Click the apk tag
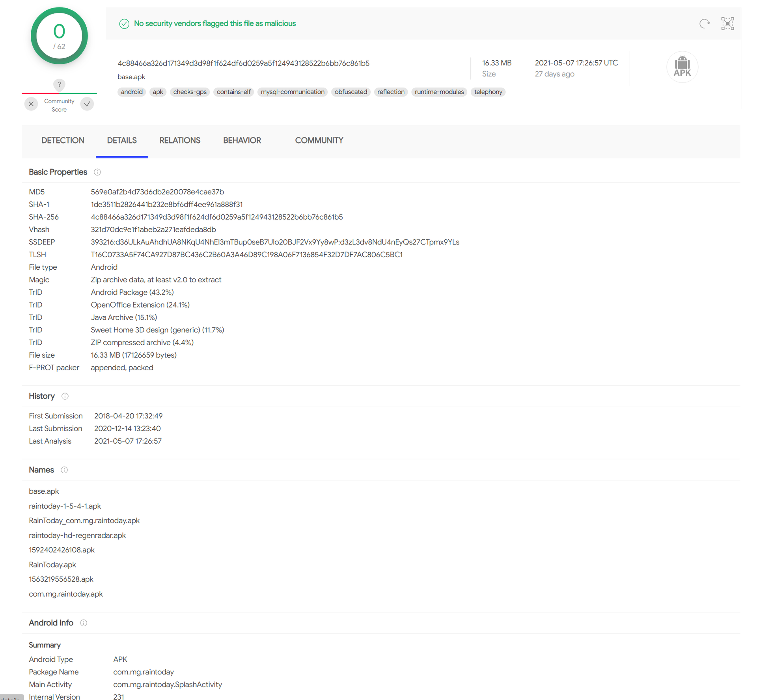Screen dimensions: 757x700 coord(158,92)
